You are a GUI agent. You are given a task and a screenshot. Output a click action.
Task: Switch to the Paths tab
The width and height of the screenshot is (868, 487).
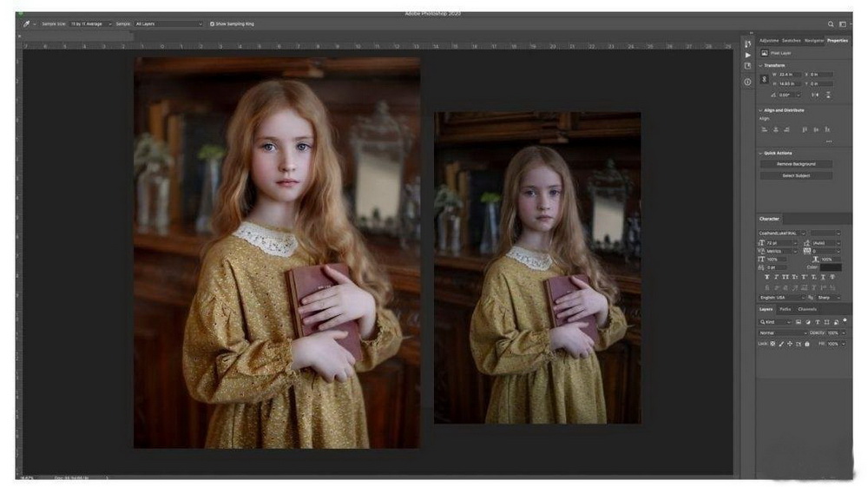[785, 309]
